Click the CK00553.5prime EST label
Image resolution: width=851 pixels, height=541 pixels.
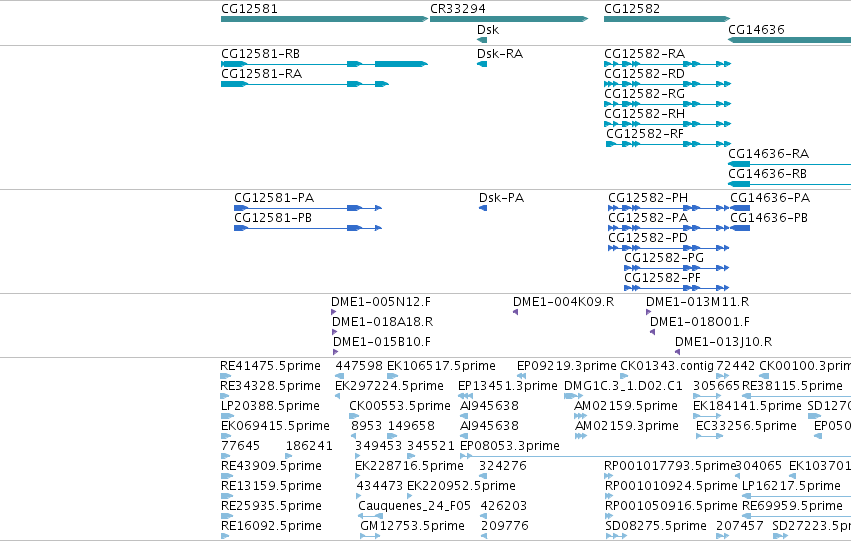400,406
